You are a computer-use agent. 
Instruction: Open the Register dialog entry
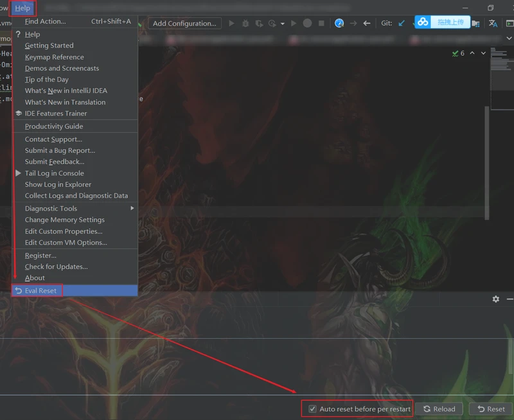click(75, 255)
